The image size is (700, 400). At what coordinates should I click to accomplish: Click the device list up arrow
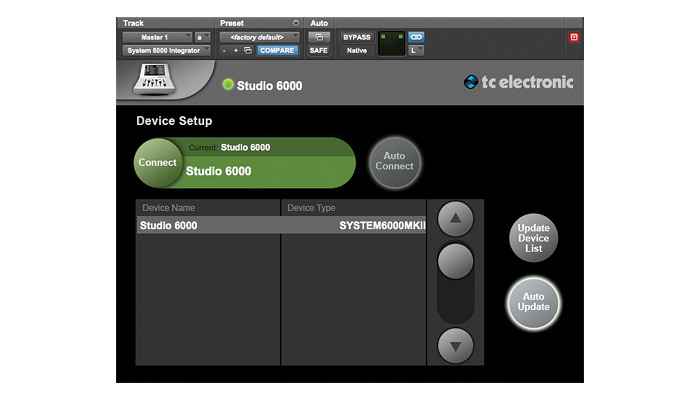click(455, 219)
